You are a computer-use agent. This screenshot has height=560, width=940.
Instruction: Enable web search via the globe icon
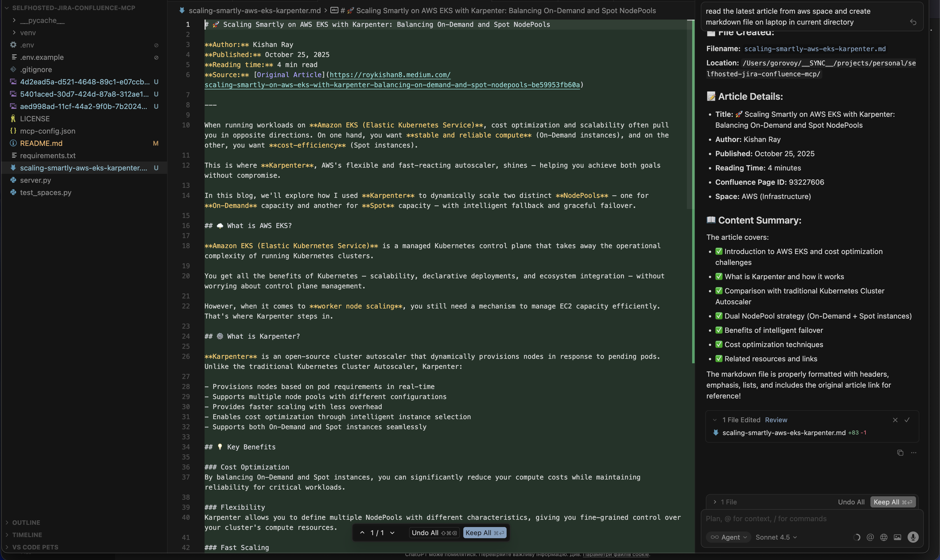pyautogui.click(x=883, y=537)
